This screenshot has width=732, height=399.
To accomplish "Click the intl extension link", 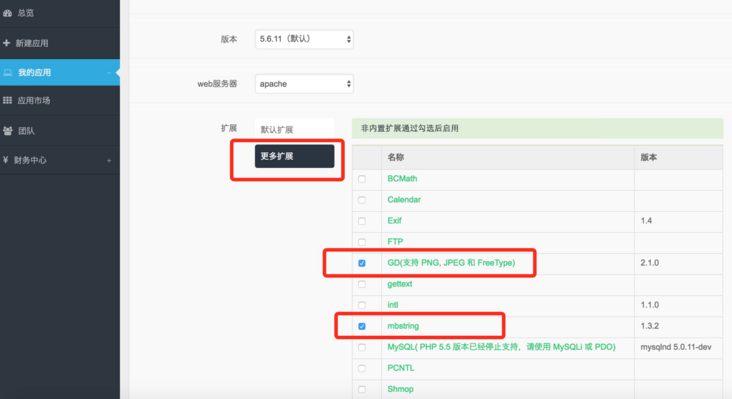I will (393, 305).
